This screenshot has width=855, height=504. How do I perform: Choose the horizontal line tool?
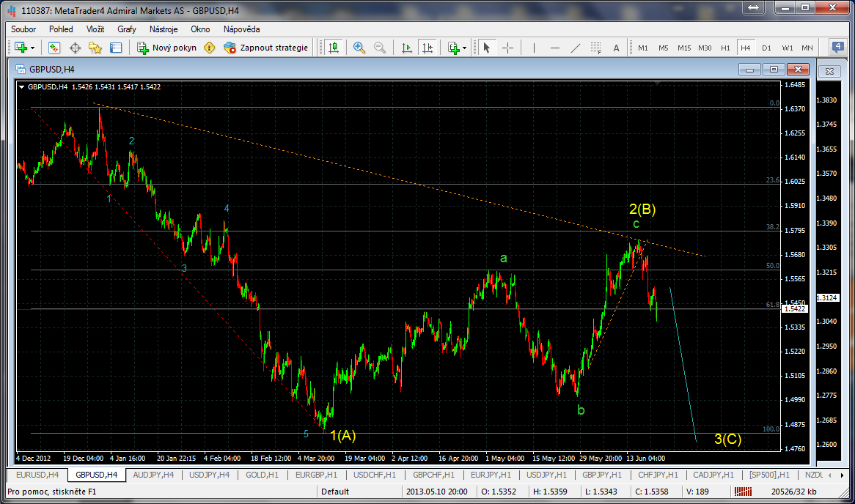[x=555, y=48]
